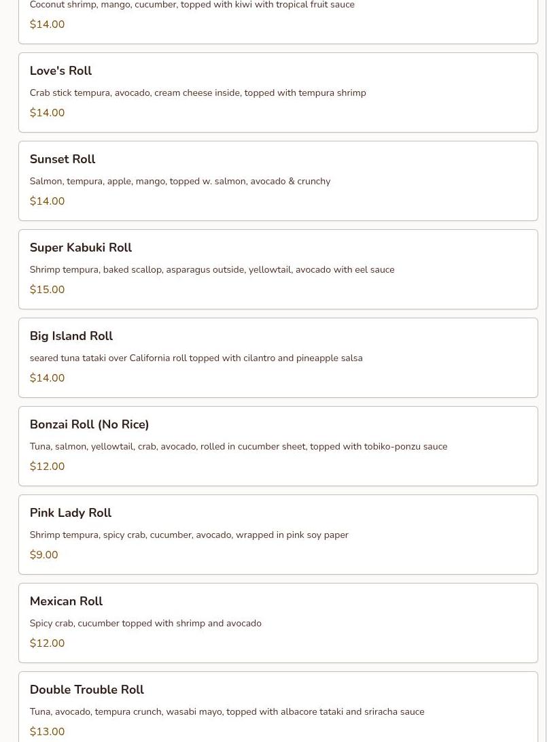Screen dimensions: 560x742
Task: Click the Double Trouble Roll $13.00 price
Action: [x=47, y=732]
